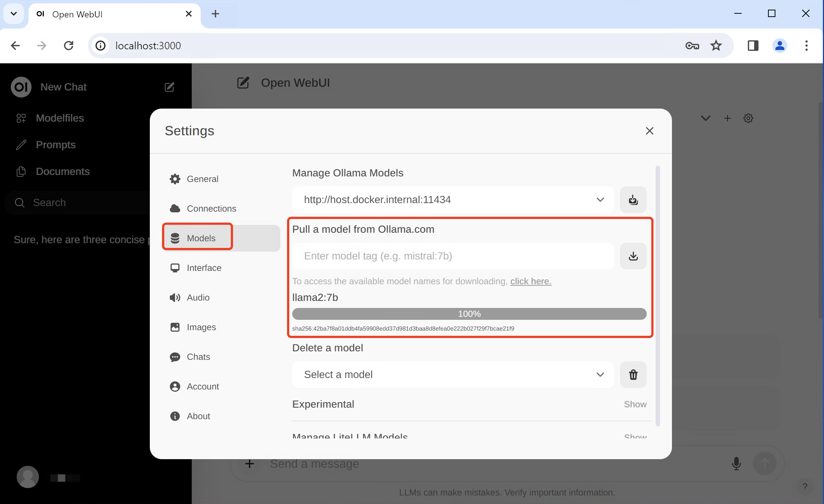Open the Audio settings tab

point(198,298)
